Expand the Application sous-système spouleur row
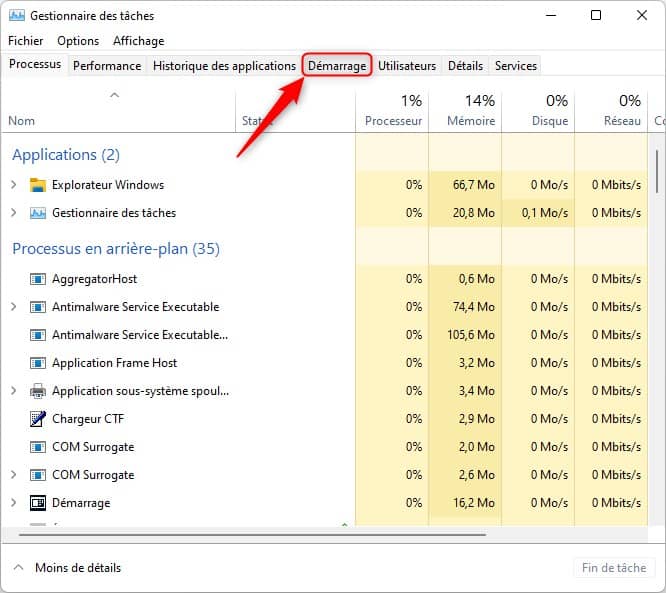Viewport: 666px width, 593px height. 14,391
